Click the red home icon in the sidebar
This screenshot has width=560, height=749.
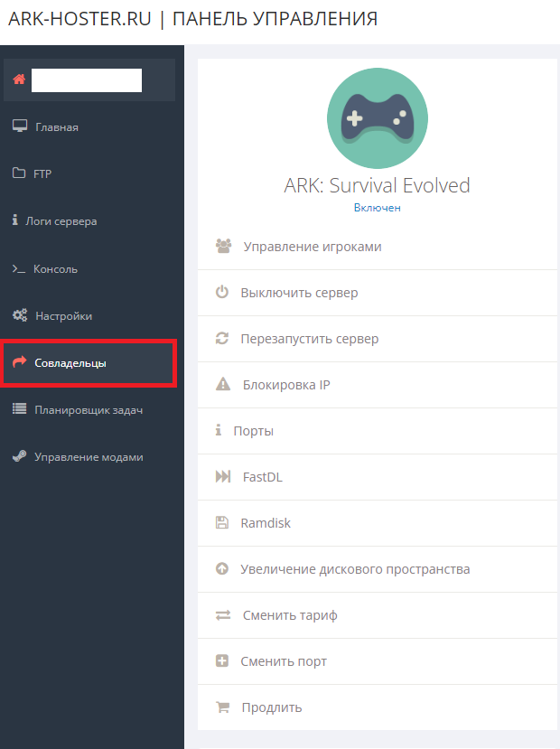(19, 80)
